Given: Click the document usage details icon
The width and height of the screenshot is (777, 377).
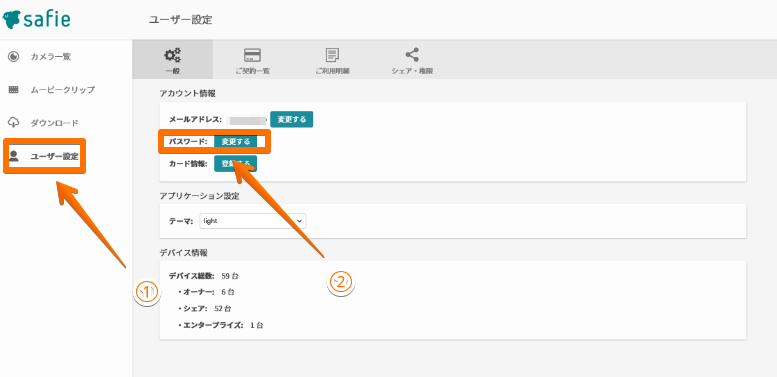Looking at the screenshot, I should coord(333,55).
